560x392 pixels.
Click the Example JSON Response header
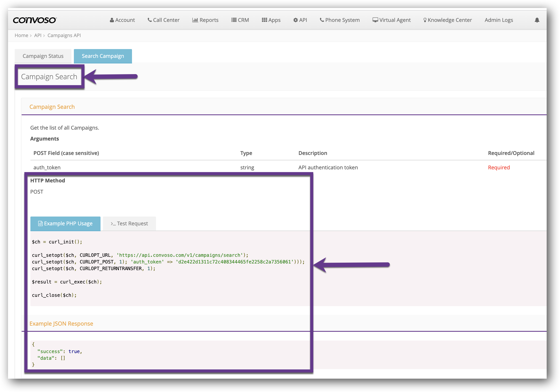coord(61,323)
